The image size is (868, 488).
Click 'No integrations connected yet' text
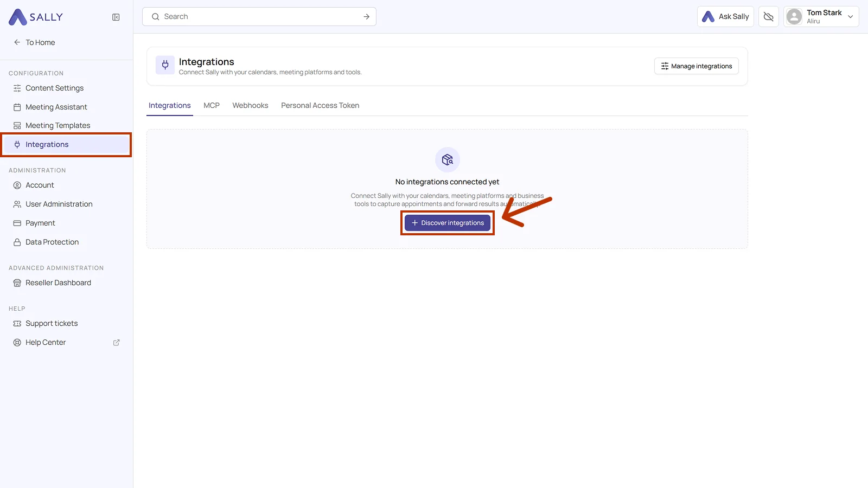tap(448, 182)
